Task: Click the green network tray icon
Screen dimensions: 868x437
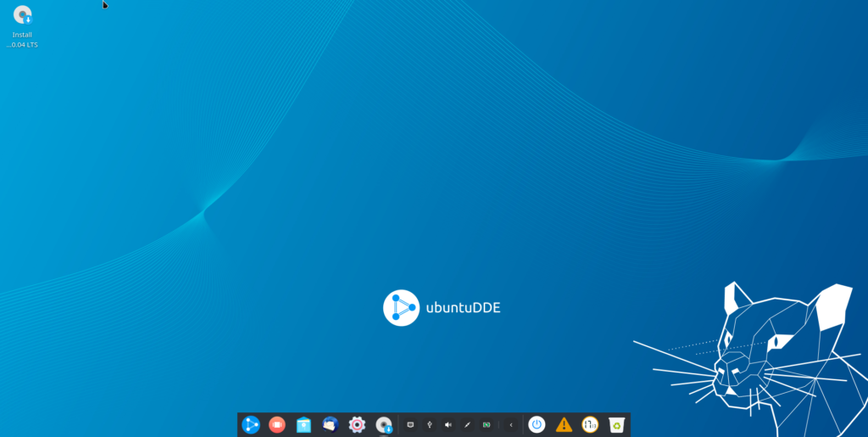Action: [x=486, y=425]
